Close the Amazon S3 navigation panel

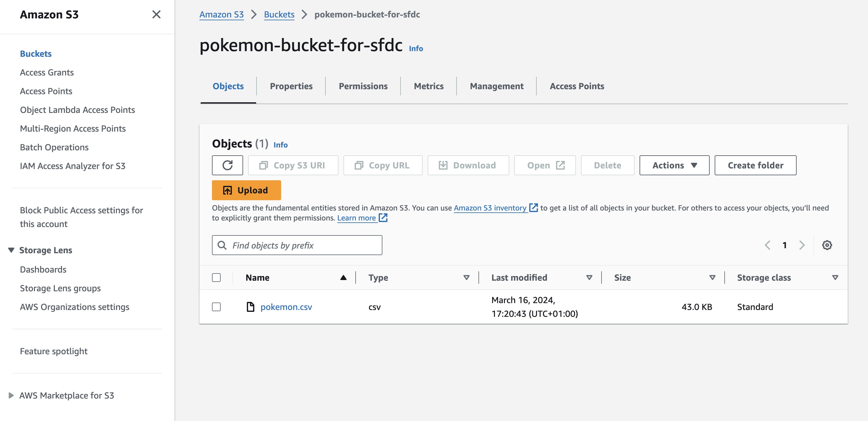coord(156,14)
